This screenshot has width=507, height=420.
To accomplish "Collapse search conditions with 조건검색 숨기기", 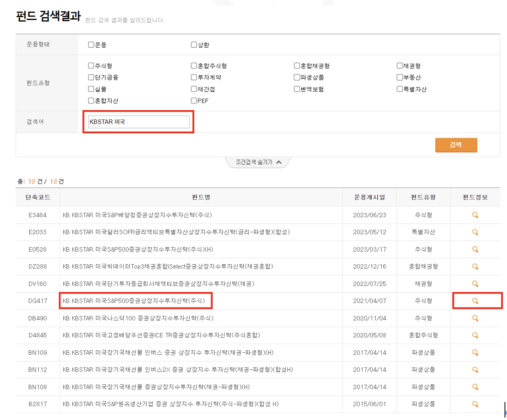I will point(258,162).
